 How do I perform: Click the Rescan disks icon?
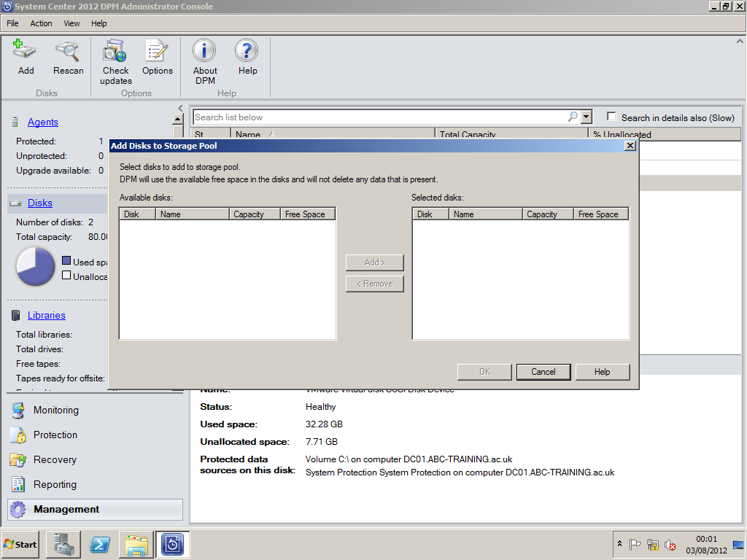(x=68, y=50)
